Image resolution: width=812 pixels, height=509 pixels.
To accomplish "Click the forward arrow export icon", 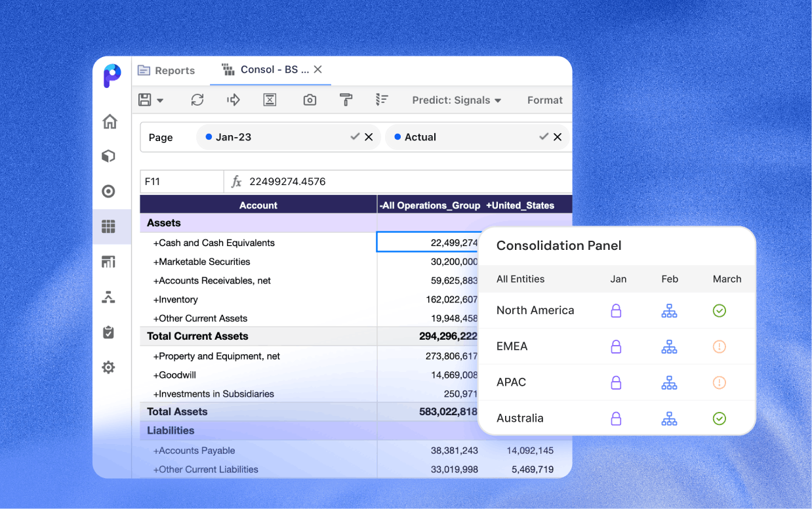I will (x=233, y=100).
